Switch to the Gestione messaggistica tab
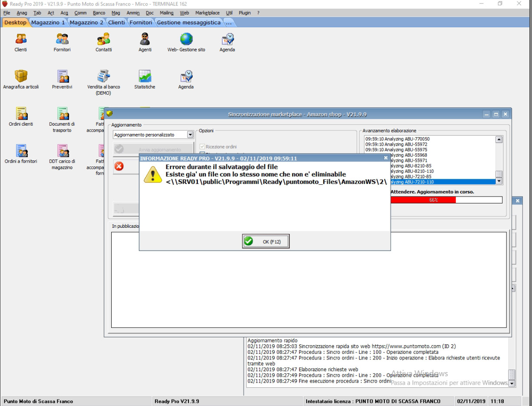The width and height of the screenshot is (532, 406). 189,22
